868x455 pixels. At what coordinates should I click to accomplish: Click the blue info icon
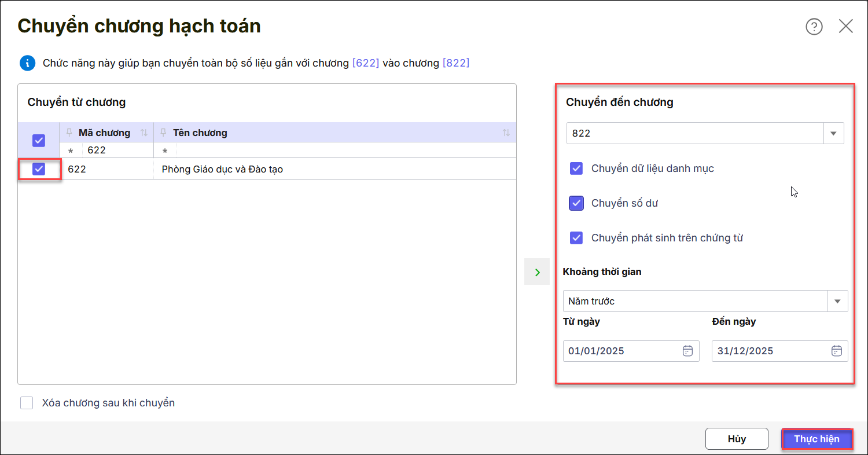(x=27, y=63)
